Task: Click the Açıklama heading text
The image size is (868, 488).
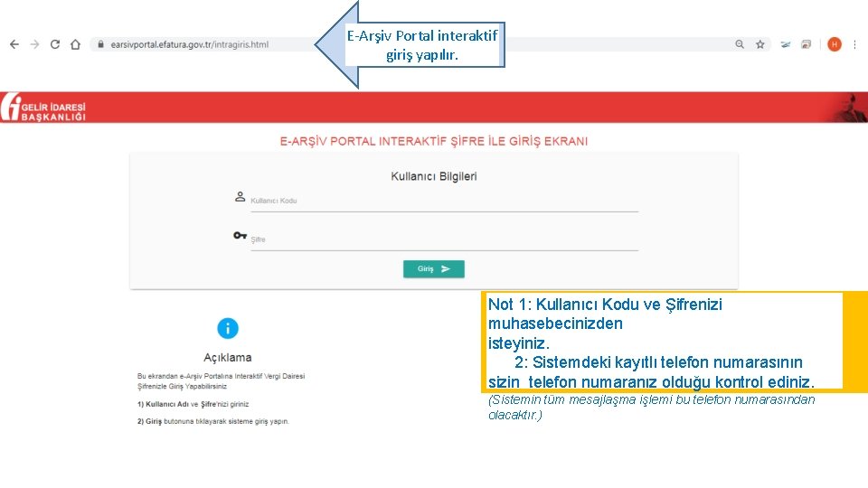Action: 228,358
